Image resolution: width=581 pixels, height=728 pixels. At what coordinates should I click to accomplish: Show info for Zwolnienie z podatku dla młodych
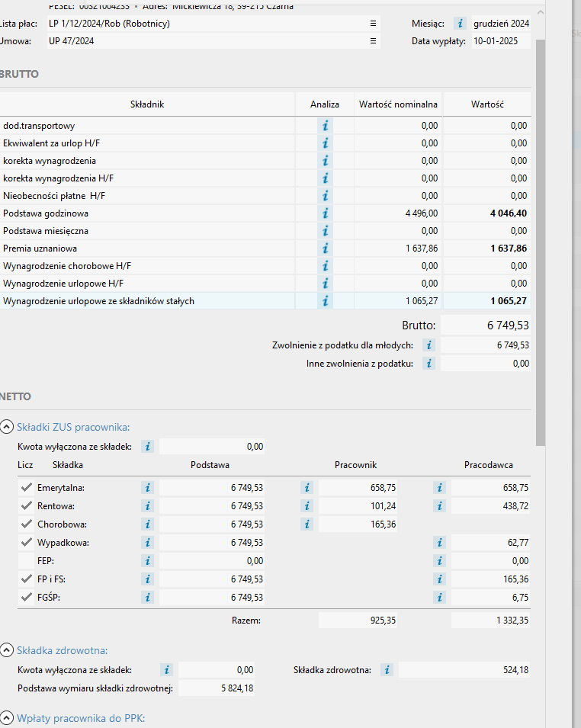(x=429, y=345)
